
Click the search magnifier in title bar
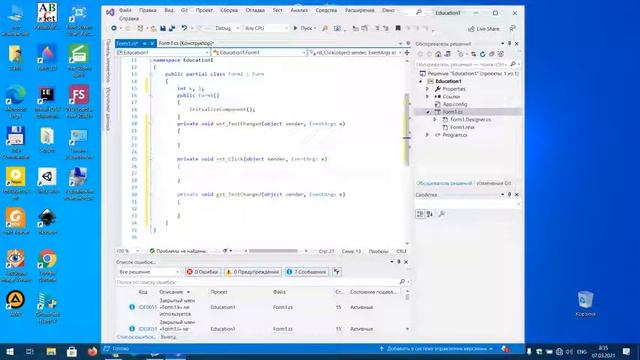[x=419, y=12]
